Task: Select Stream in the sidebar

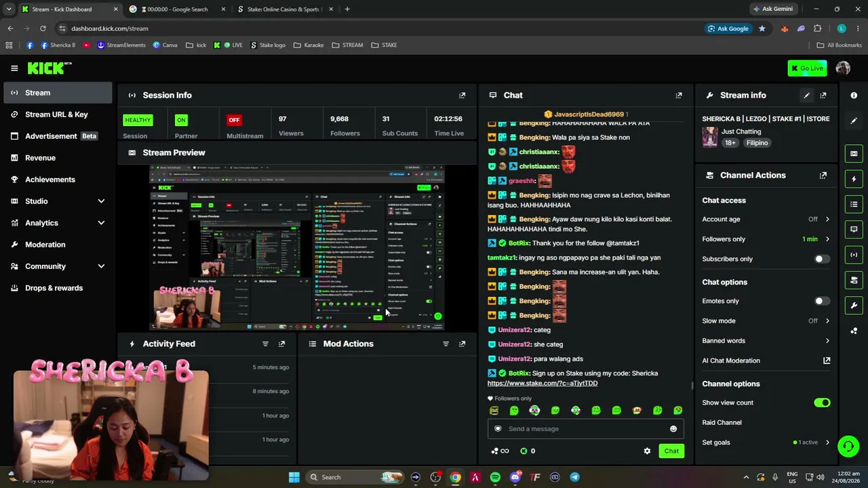Action: coord(57,93)
